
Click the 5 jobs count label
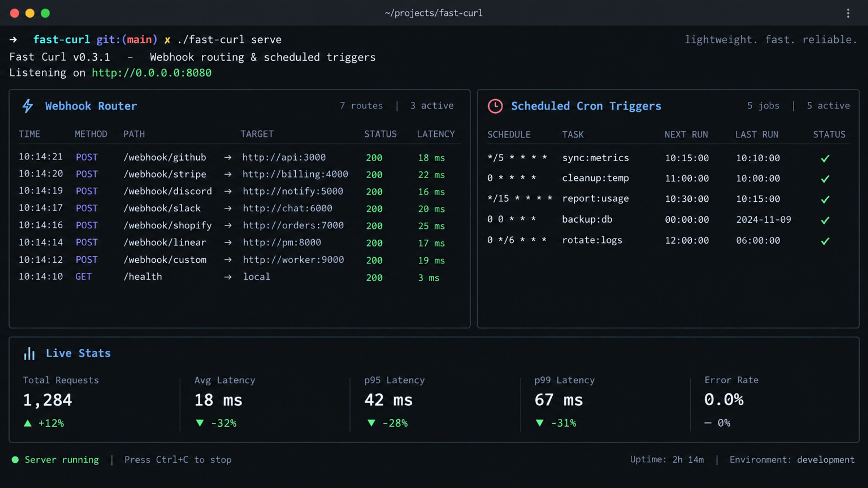point(763,106)
